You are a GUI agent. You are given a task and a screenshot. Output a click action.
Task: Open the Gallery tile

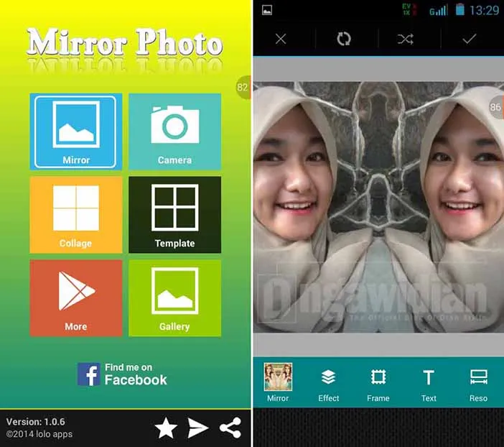(175, 298)
